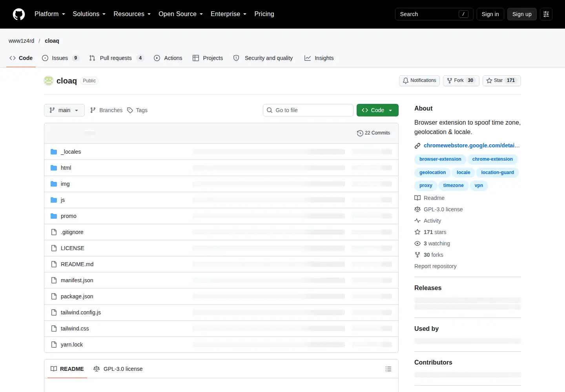The width and height of the screenshot is (565, 392).
Task: Focus the header Search field
Action: click(434, 14)
